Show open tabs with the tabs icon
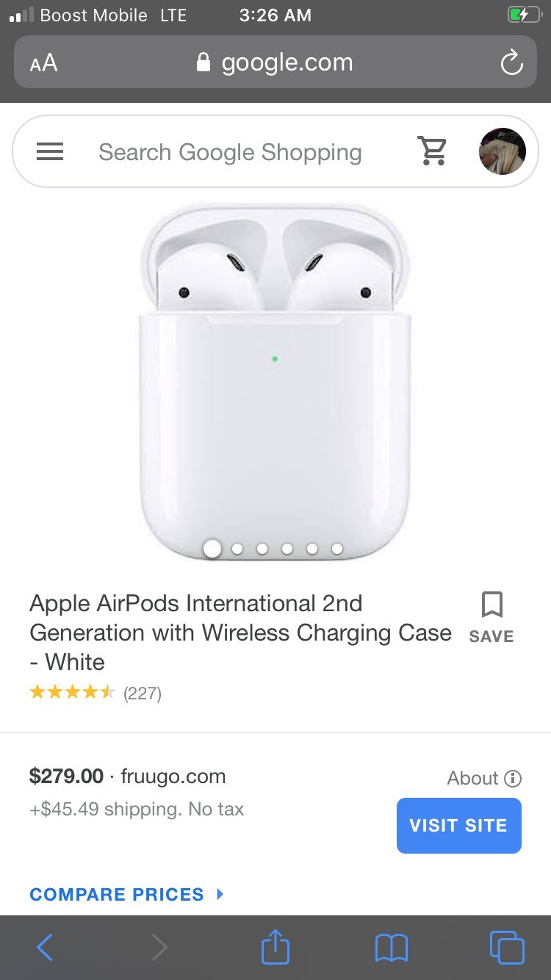The height and width of the screenshot is (980, 551). click(507, 947)
